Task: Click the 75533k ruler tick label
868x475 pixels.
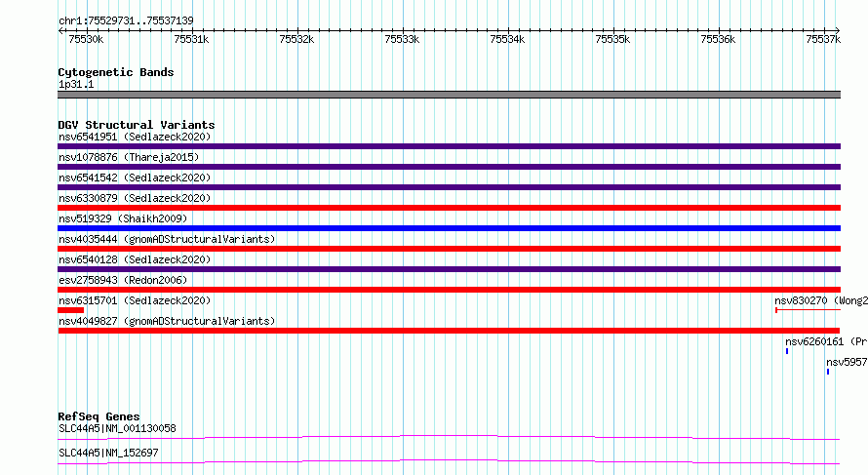Action: tap(402, 39)
